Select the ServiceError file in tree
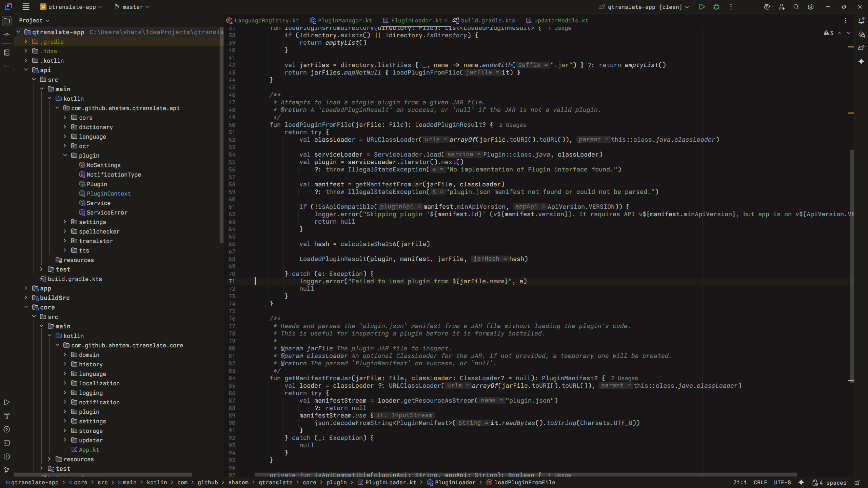Image resolution: width=868 pixels, height=488 pixels. (x=107, y=212)
